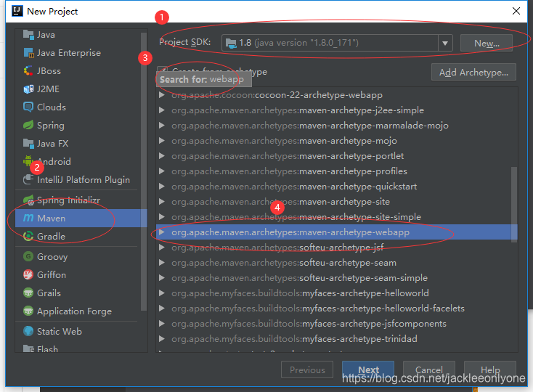Select maven-archetype-site row
533x392 pixels.
(334, 202)
